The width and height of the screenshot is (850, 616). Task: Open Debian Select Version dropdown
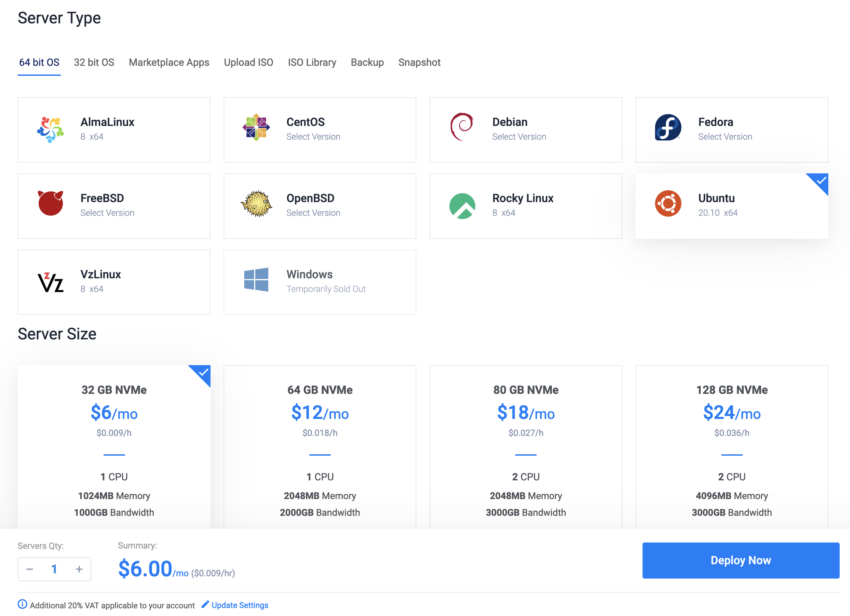[519, 137]
